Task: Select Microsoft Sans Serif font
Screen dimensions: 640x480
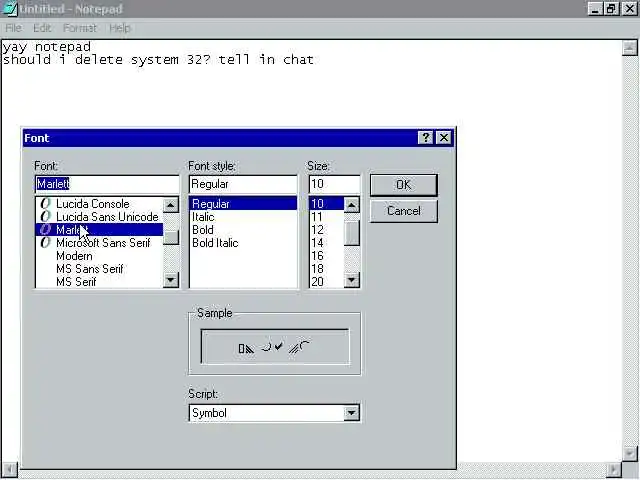Action: (99, 242)
